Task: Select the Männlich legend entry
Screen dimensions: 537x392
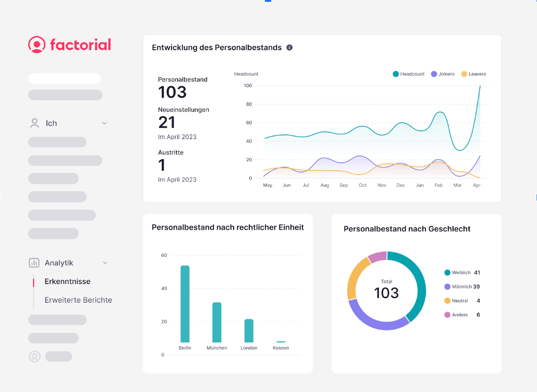Action: [461, 287]
